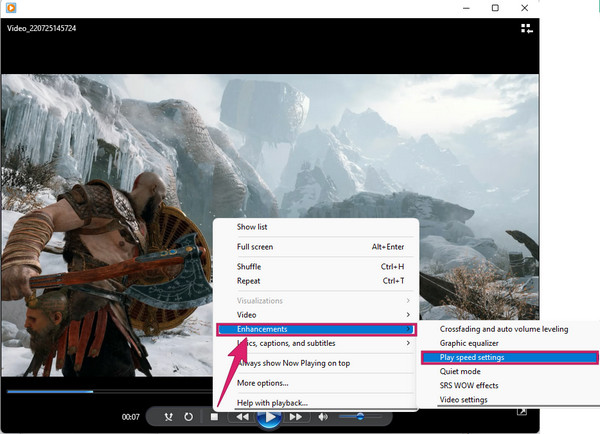The image size is (600, 434).
Task: Stop playback with the square button
Action: tap(214, 417)
